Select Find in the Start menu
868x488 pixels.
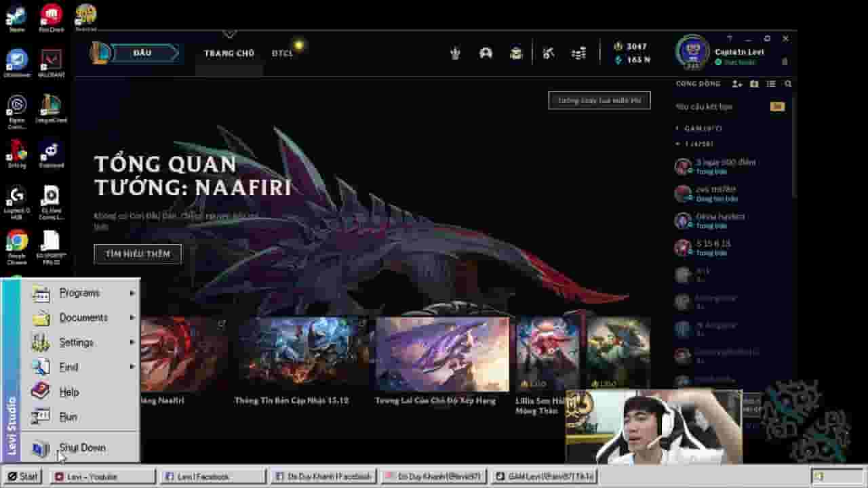click(80, 367)
